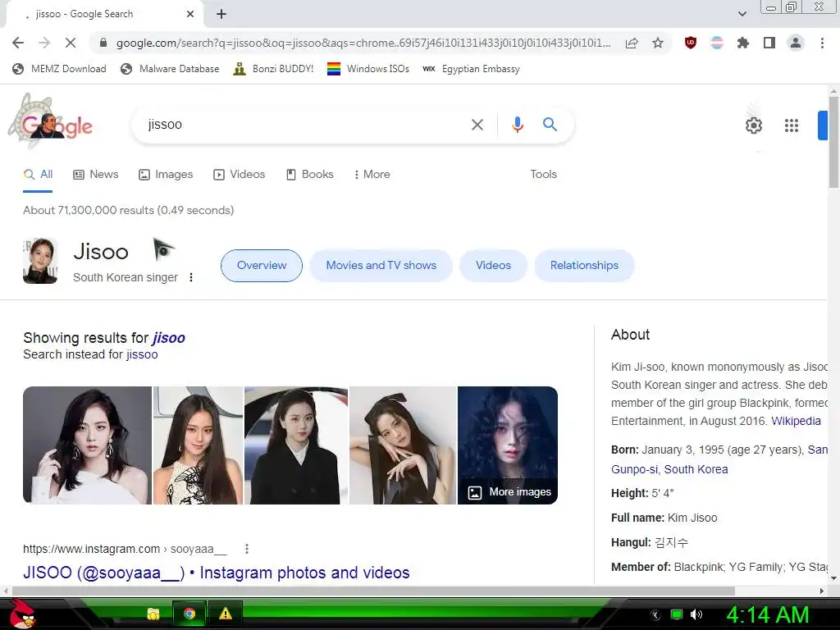The width and height of the screenshot is (840, 630).
Task: Click Jisoo's small profile thumbnail
Action: pyautogui.click(x=40, y=261)
